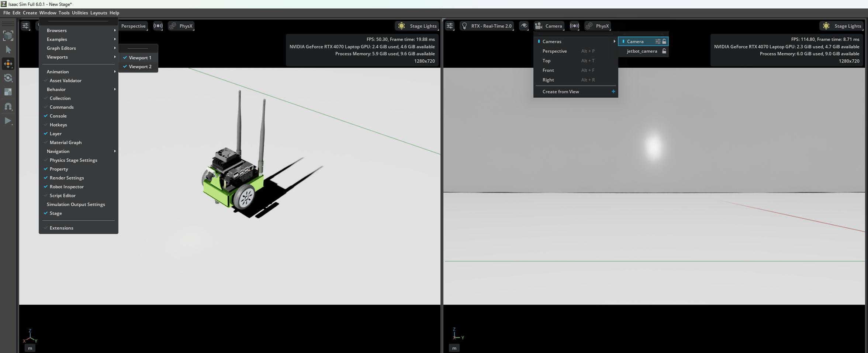Viewport: 868px width, 353px height.
Task: Uncheck Viewport 1 in Viewports submenu
Action: [x=138, y=58]
